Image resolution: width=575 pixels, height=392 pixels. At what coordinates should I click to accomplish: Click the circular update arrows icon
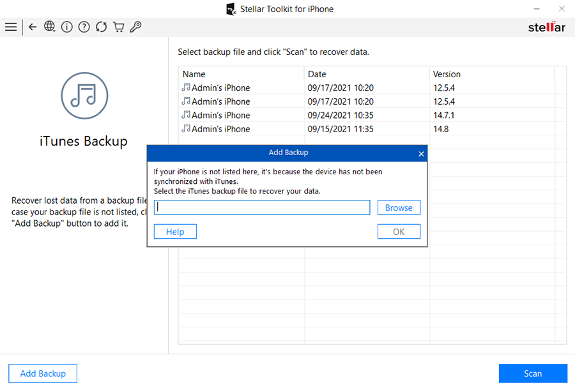click(101, 27)
